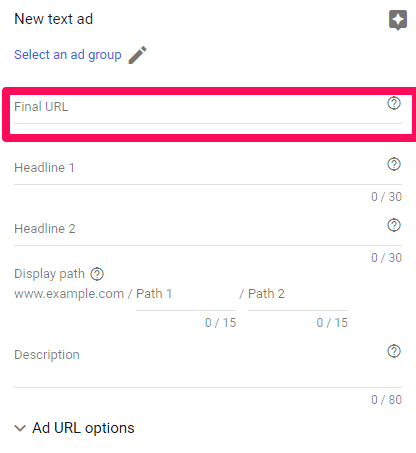This screenshot has height=453, width=416.
Task: Show Headline 2 help tooltip icon
Action: click(x=394, y=225)
